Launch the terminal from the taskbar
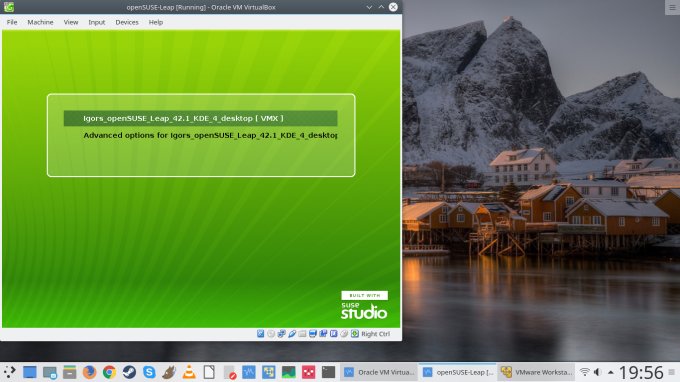Image resolution: width=680 pixels, height=382 pixels. click(328, 372)
